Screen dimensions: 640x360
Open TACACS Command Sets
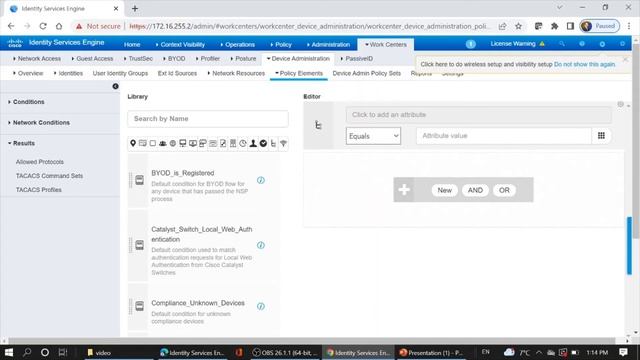pyautogui.click(x=49, y=176)
